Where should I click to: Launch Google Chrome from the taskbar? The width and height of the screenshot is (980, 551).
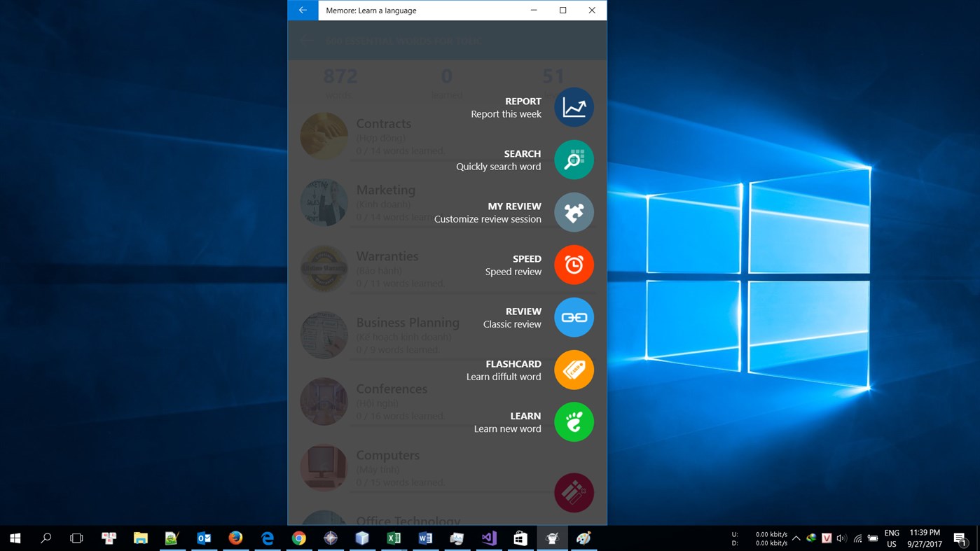tap(299, 538)
